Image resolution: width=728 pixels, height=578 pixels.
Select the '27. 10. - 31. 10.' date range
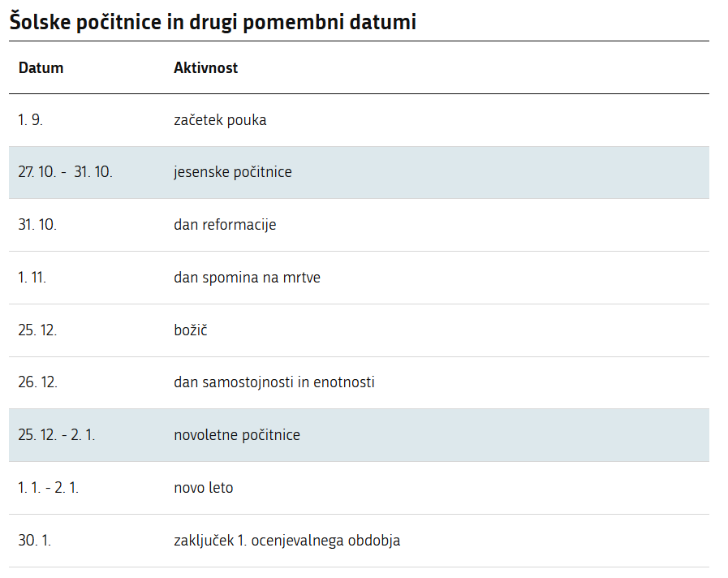point(65,172)
